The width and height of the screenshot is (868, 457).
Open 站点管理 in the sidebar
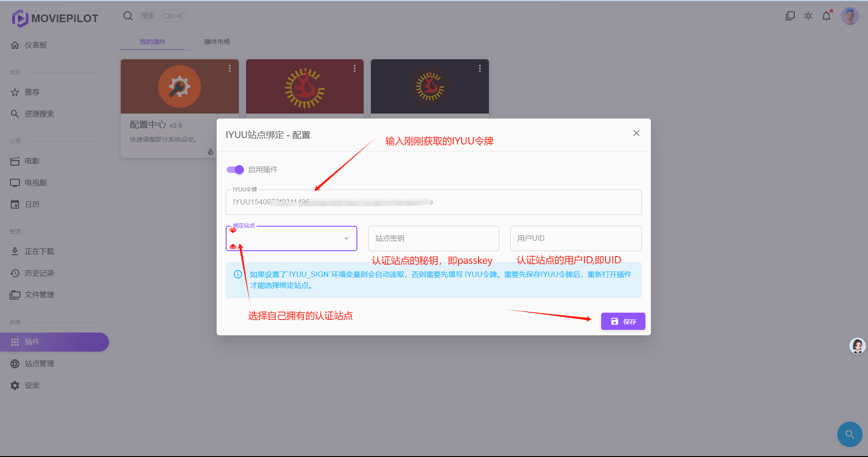pyautogui.click(x=39, y=364)
